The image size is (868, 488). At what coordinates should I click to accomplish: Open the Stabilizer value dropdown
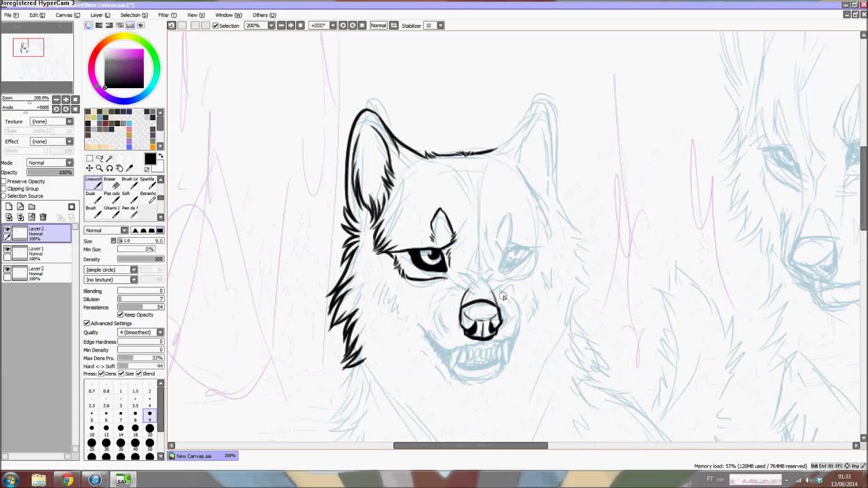point(434,26)
